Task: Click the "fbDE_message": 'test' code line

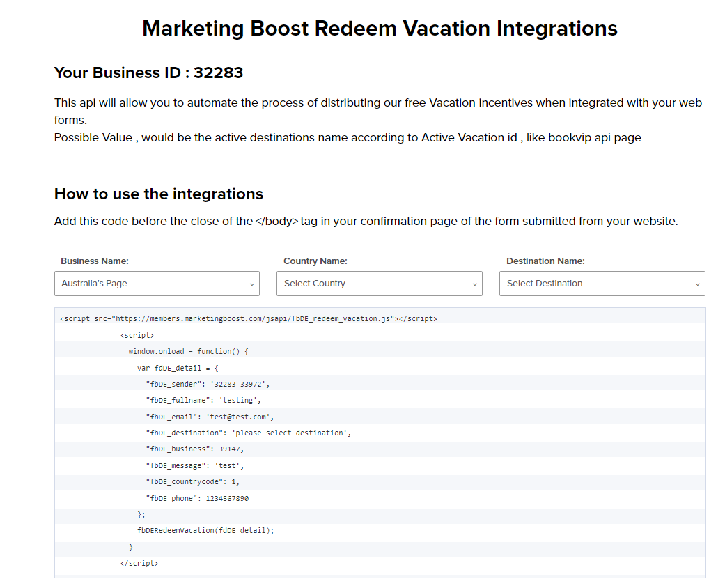Action: [195, 466]
